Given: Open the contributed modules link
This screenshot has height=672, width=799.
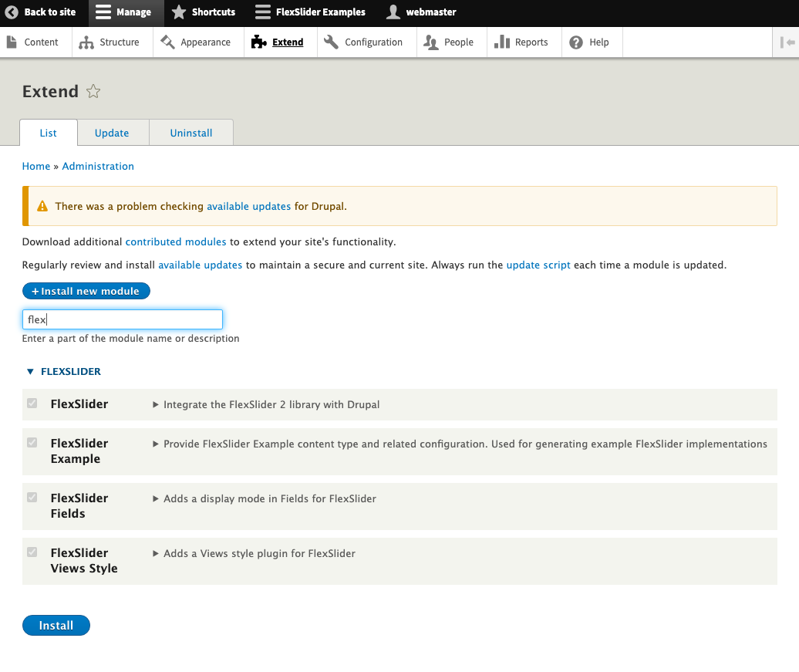Looking at the screenshot, I should point(176,241).
